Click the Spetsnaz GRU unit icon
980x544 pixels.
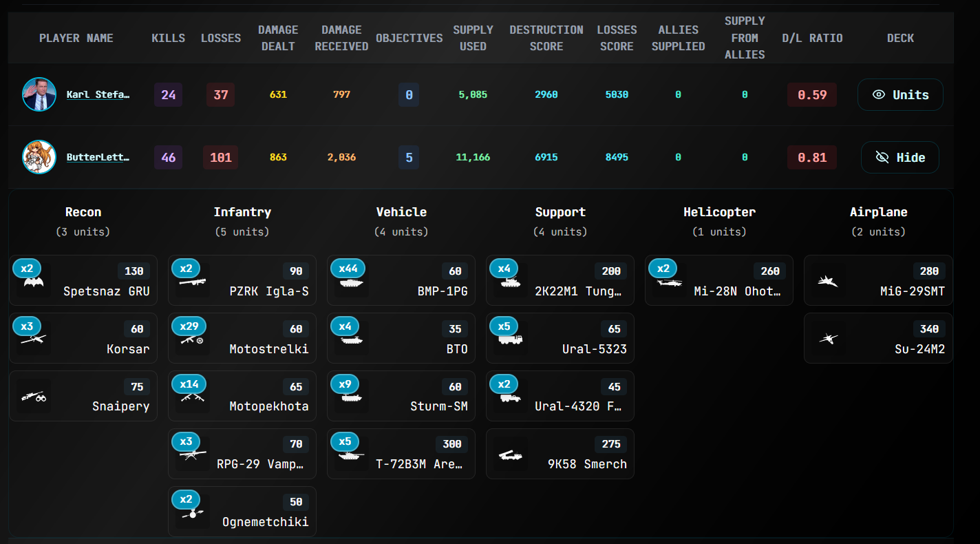click(33, 282)
